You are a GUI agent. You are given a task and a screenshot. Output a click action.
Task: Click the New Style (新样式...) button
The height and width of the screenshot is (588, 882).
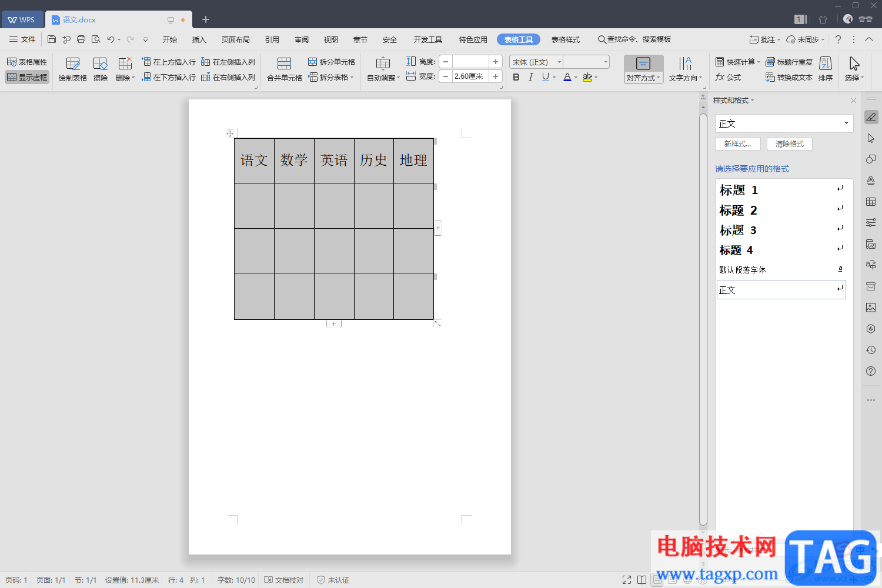tap(738, 143)
